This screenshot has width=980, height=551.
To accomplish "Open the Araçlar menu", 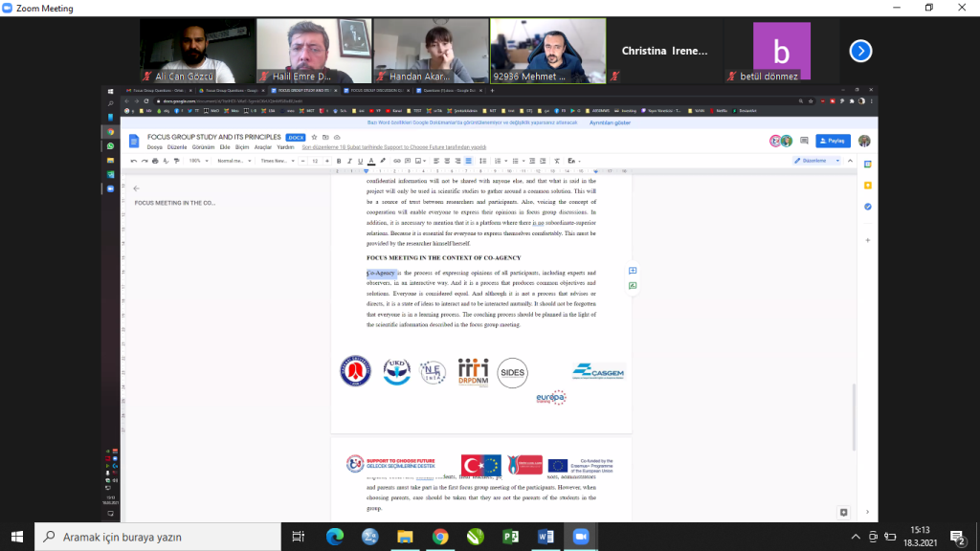I will [263, 147].
